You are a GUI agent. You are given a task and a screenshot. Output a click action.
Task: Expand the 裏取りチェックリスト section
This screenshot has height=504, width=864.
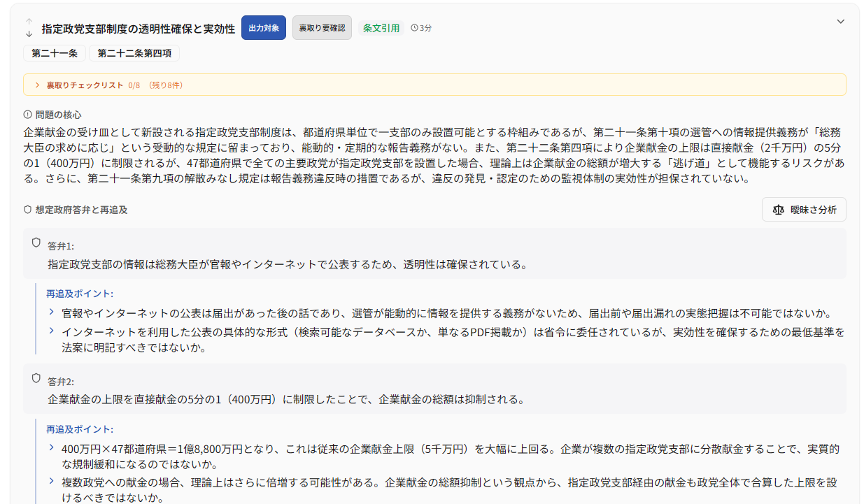pos(37,85)
